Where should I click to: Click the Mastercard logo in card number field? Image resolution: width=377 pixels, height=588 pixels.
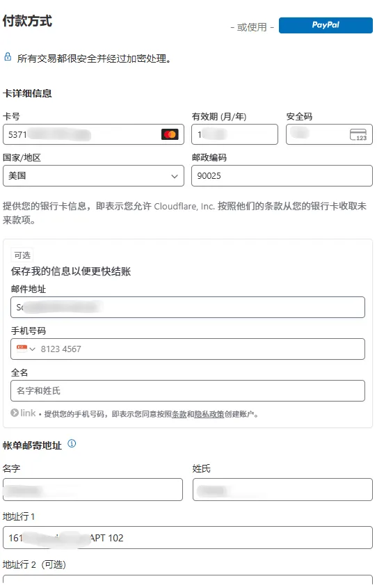[x=170, y=134]
